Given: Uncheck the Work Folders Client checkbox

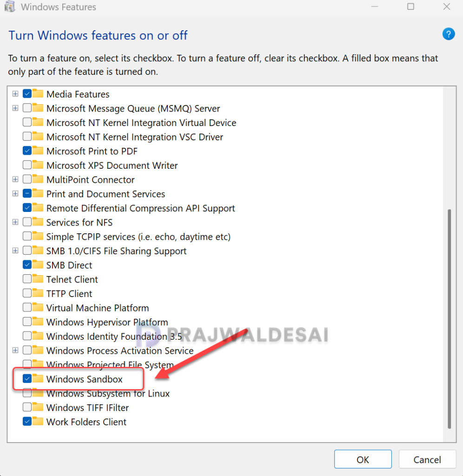Looking at the screenshot, I should pyautogui.click(x=27, y=421).
